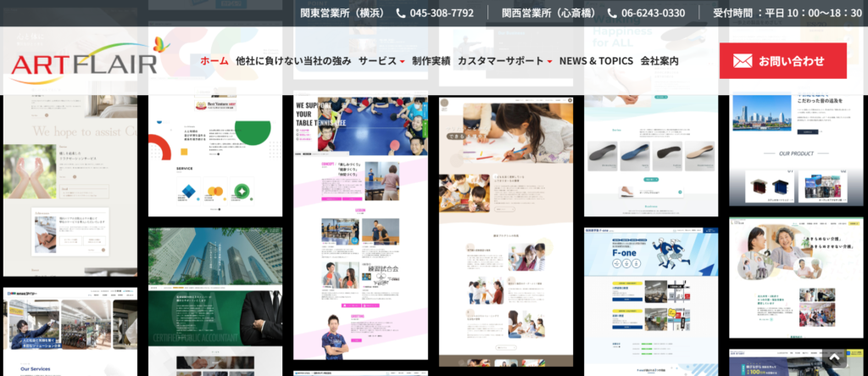Click 関西営業所（心斎橋） label
The image size is (868, 376).
[x=550, y=14]
